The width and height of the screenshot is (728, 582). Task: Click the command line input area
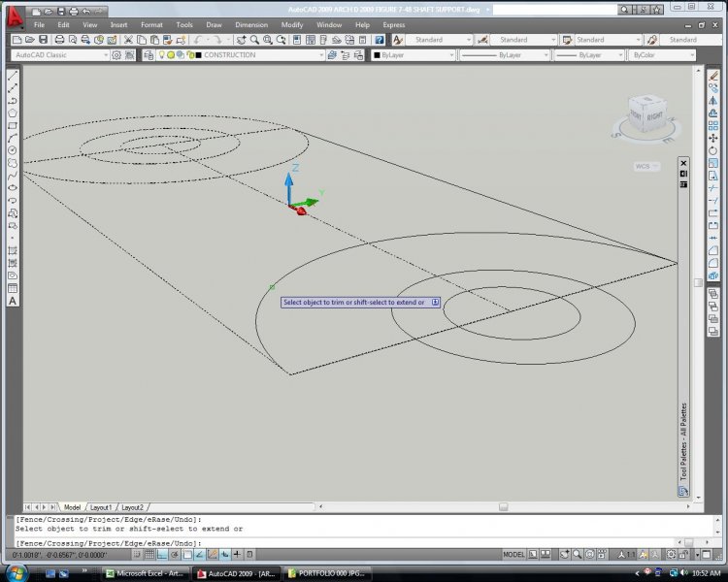tap(340, 542)
